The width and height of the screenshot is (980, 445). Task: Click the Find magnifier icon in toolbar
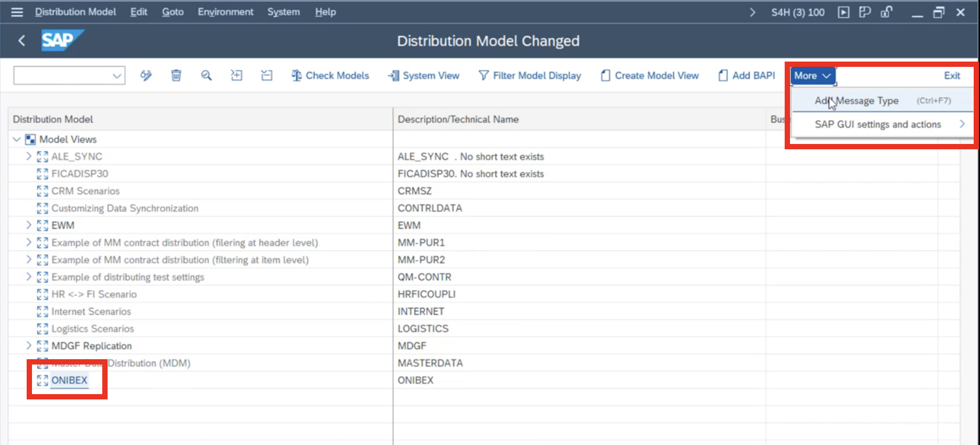point(206,75)
